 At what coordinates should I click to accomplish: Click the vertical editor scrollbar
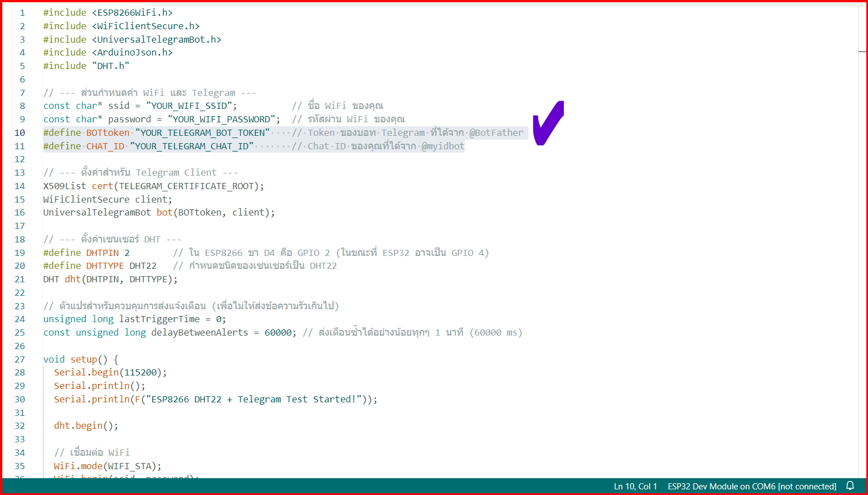tap(862, 241)
